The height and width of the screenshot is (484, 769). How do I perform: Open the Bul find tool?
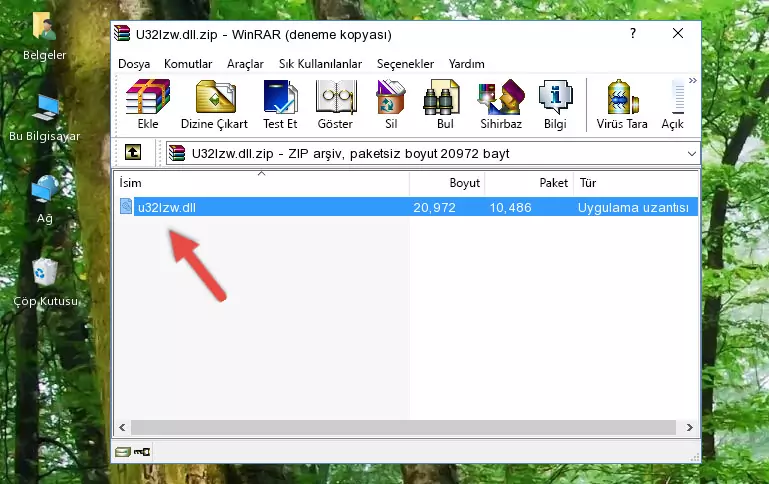pyautogui.click(x=444, y=104)
